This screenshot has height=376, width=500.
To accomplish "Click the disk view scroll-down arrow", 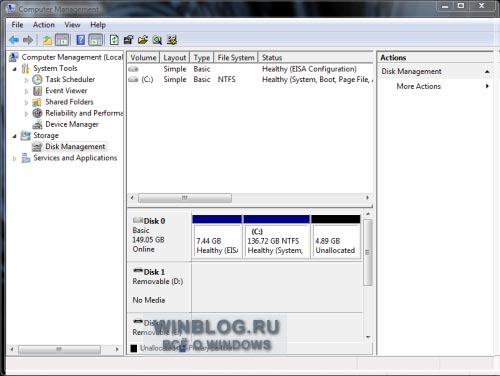I will (x=368, y=337).
